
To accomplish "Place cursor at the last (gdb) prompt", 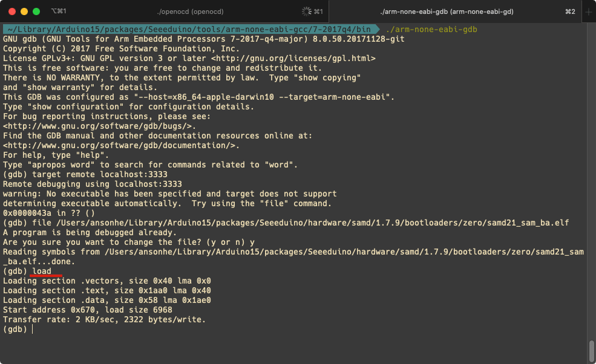I will [x=33, y=329].
